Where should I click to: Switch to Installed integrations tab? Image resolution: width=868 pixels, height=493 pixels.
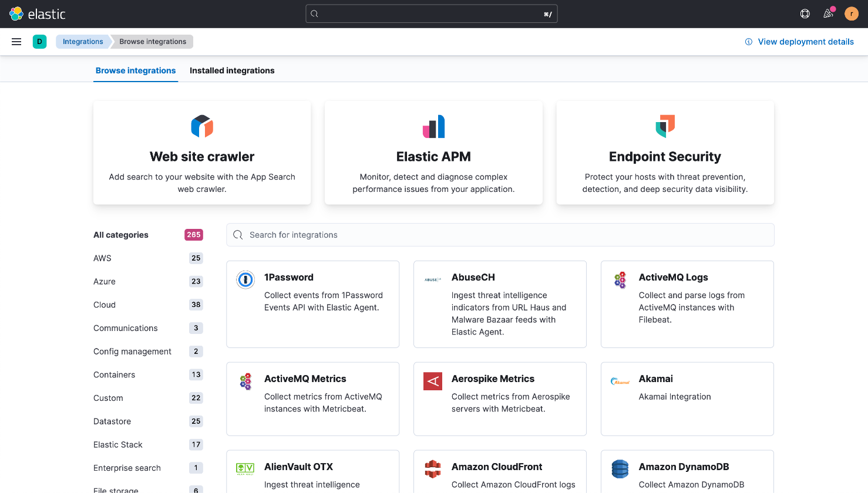[232, 70]
